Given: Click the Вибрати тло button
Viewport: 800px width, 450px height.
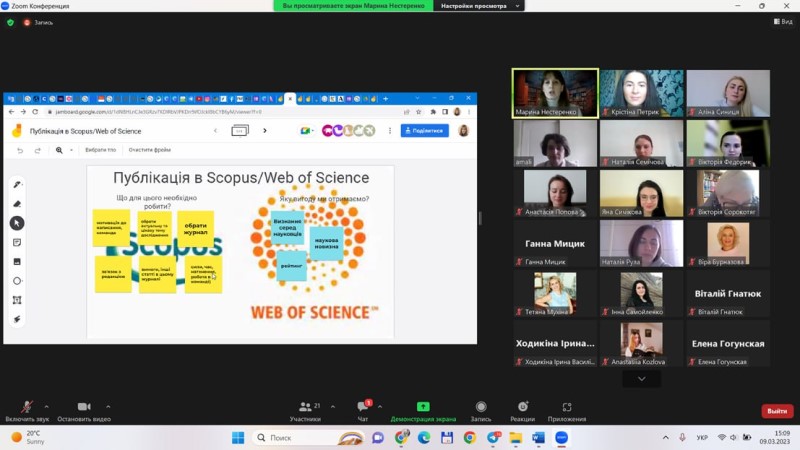Looking at the screenshot, I should coord(101,150).
